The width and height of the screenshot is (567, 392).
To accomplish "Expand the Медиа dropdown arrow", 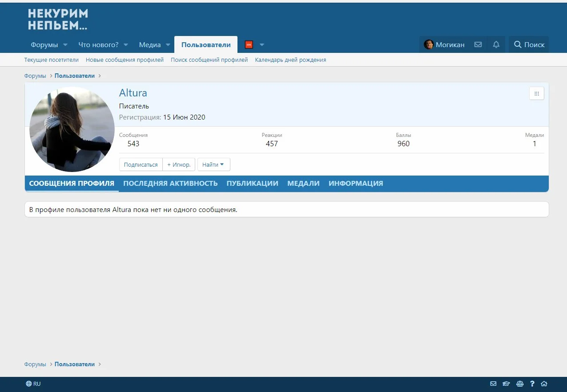I will 168,45.
